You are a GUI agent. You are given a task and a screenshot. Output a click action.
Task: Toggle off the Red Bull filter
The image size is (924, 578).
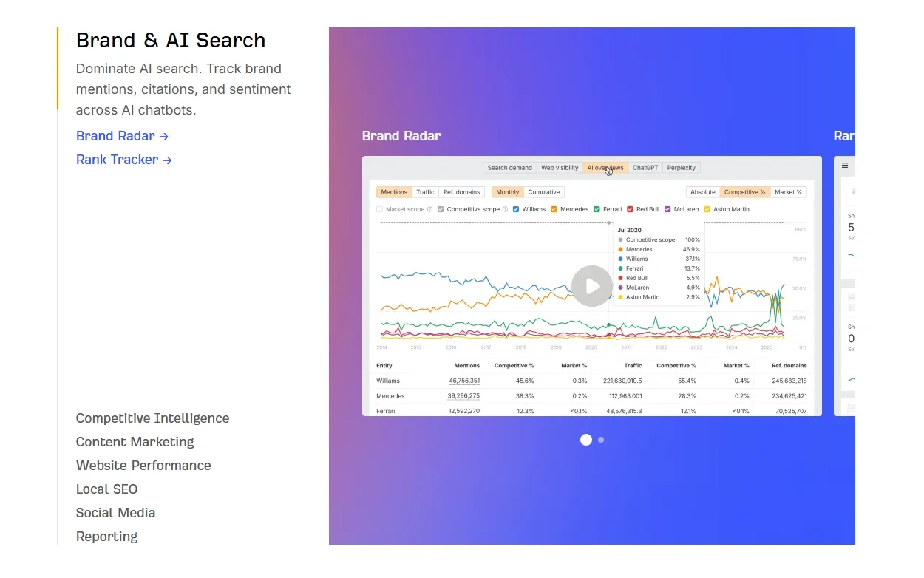point(631,209)
